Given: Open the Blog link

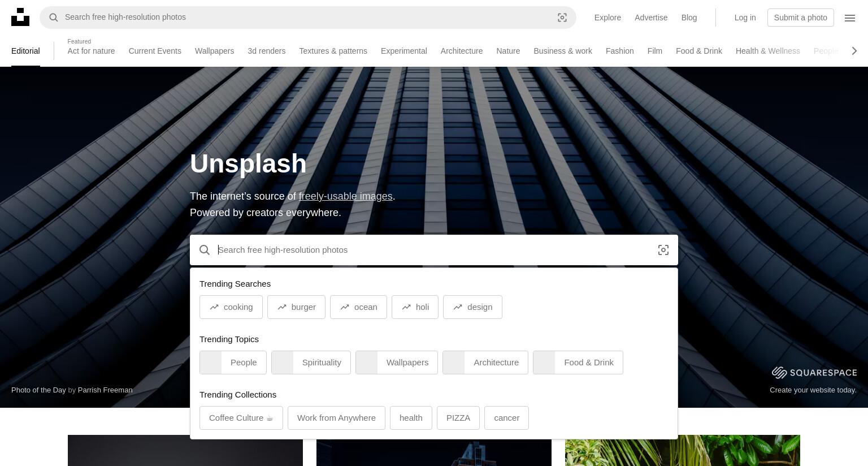Looking at the screenshot, I should point(689,18).
